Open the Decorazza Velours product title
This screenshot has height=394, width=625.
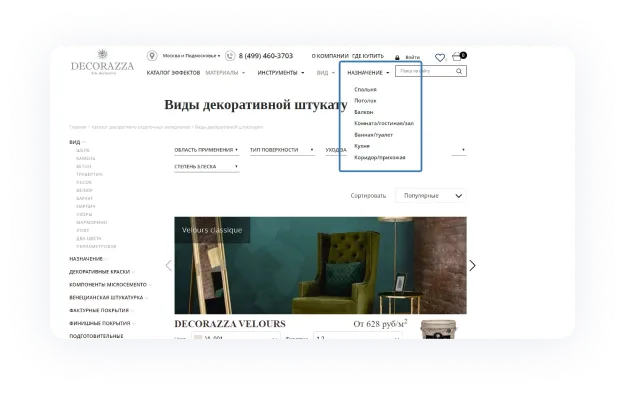(x=230, y=324)
